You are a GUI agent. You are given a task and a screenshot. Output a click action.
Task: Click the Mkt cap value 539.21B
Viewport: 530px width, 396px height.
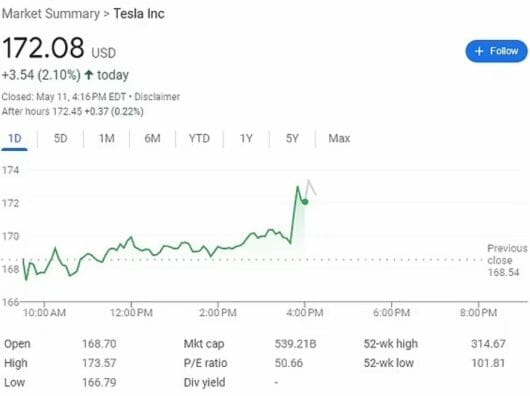point(295,344)
